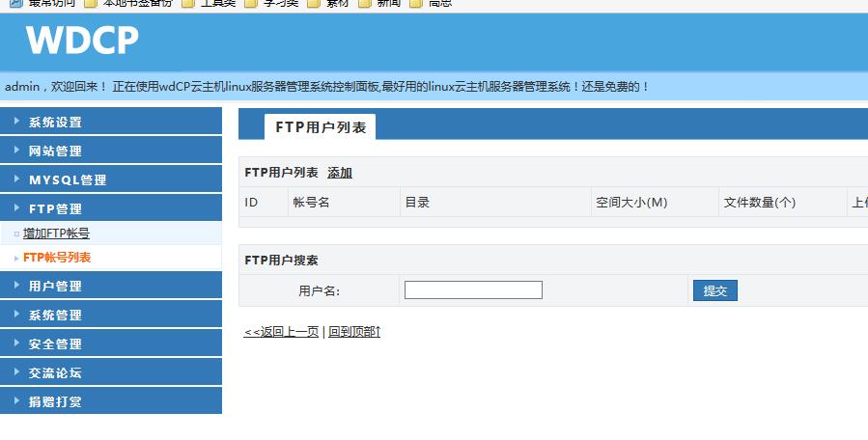868x440 pixels.
Task: Expand the MYSQL管理 sidebar section
Action: click(x=111, y=179)
